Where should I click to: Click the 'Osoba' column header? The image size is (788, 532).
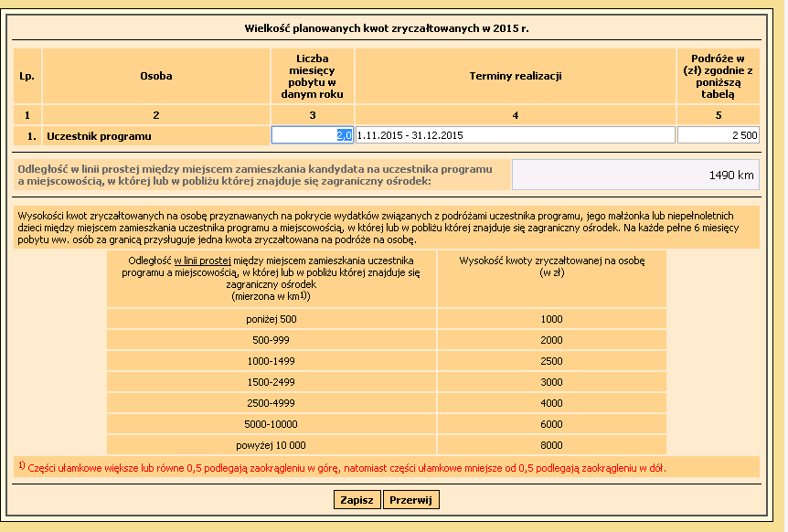[156, 76]
